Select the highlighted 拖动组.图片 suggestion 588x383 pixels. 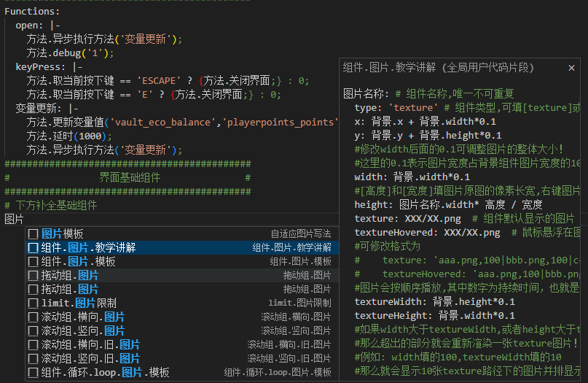pyautogui.click(x=182, y=276)
